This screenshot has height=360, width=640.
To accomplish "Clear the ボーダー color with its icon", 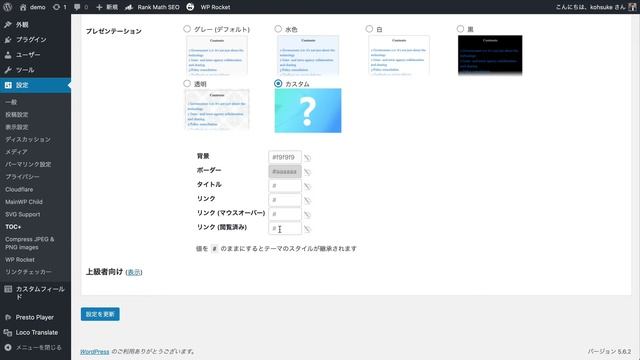I will 307,172.
